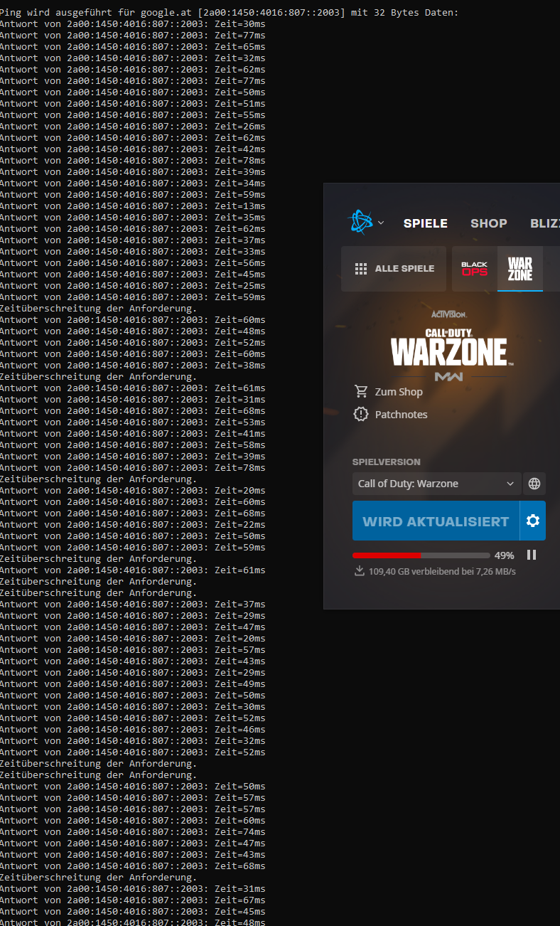Viewport: 560px width, 926px height.
Task: Open the Zum Shop link
Action: pyautogui.click(x=399, y=392)
